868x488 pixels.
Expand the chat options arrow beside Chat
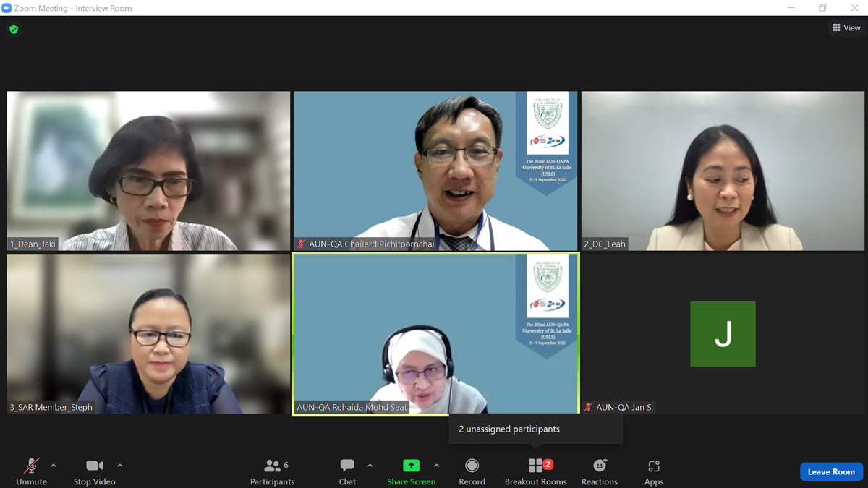pyautogui.click(x=370, y=466)
